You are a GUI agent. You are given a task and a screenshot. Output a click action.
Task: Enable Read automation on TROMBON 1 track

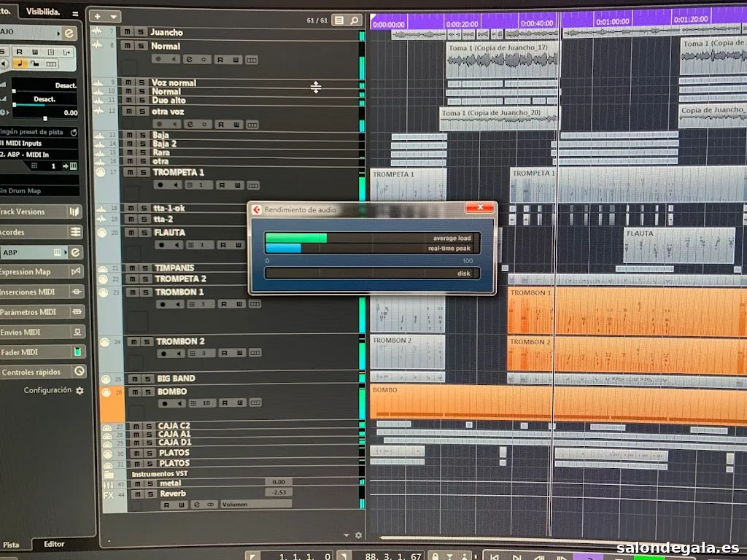pyautogui.click(x=222, y=304)
